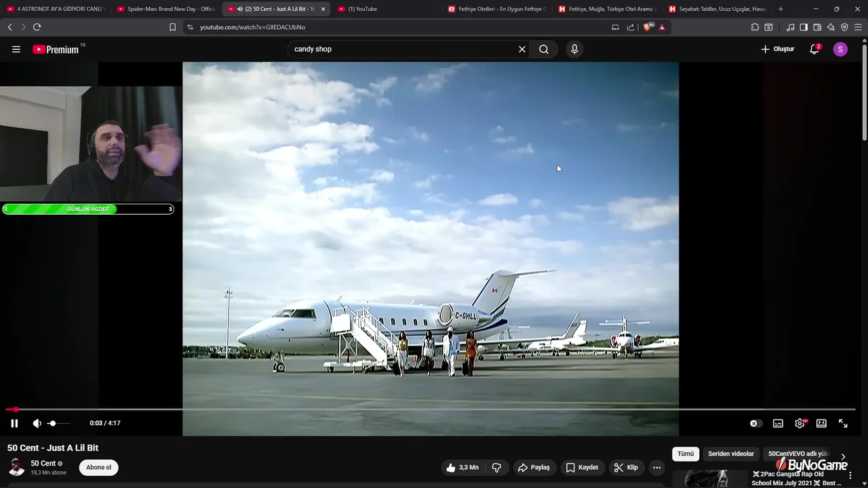Share video with Paylaş button
The image size is (868, 488).
(x=534, y=467)
